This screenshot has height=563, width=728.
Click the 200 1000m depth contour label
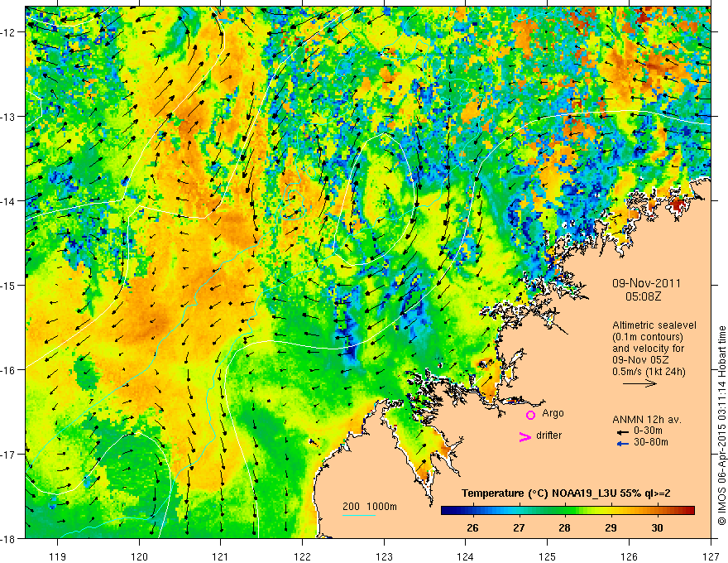click(370, 507)
